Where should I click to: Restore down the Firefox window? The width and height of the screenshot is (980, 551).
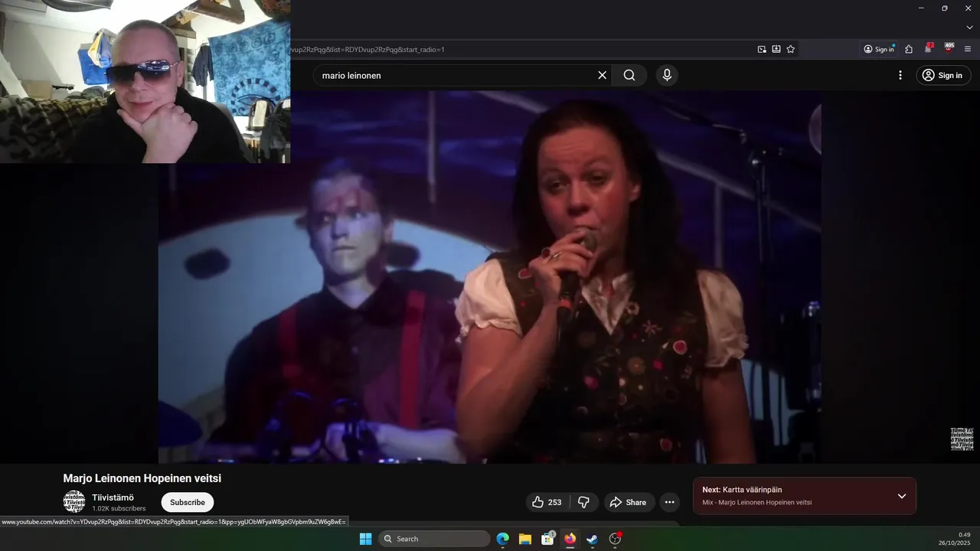point(945,8)
